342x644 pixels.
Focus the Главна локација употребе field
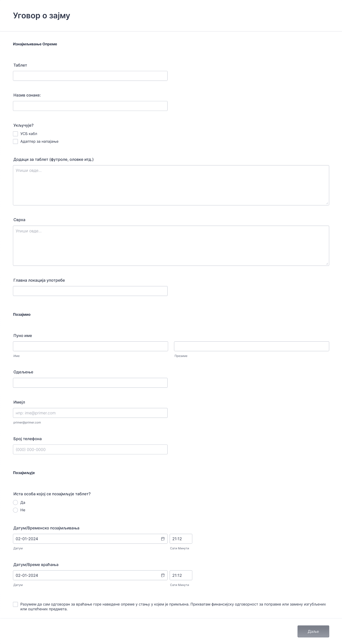click(x=90, y=291)
